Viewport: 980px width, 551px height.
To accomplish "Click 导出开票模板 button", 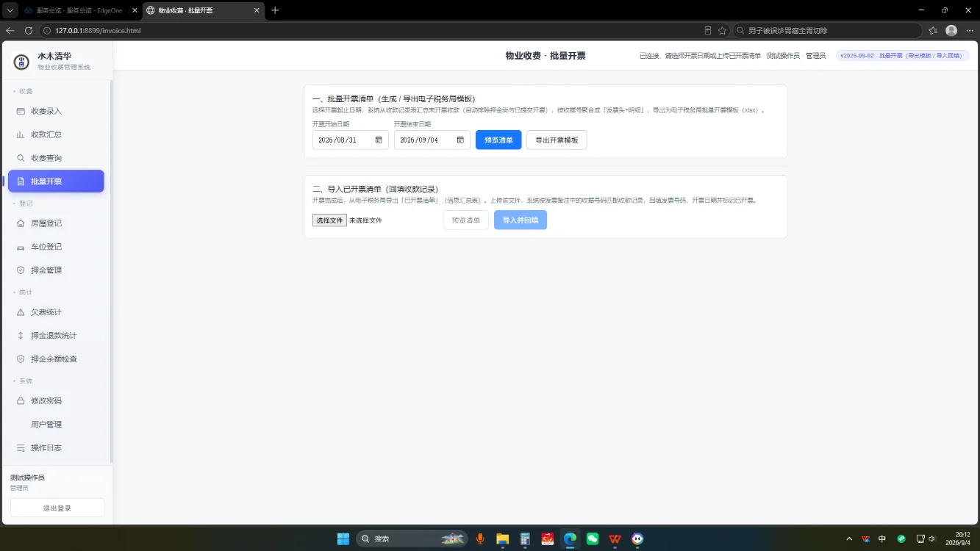I will tap(557, 140).
